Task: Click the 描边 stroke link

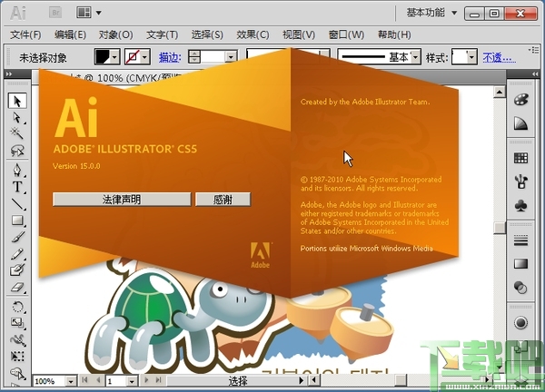Action: click(170, 57)
